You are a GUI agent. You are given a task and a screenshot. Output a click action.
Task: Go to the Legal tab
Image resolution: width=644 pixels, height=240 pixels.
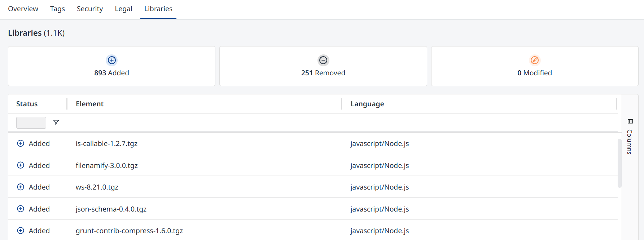[x=123, y=9]
